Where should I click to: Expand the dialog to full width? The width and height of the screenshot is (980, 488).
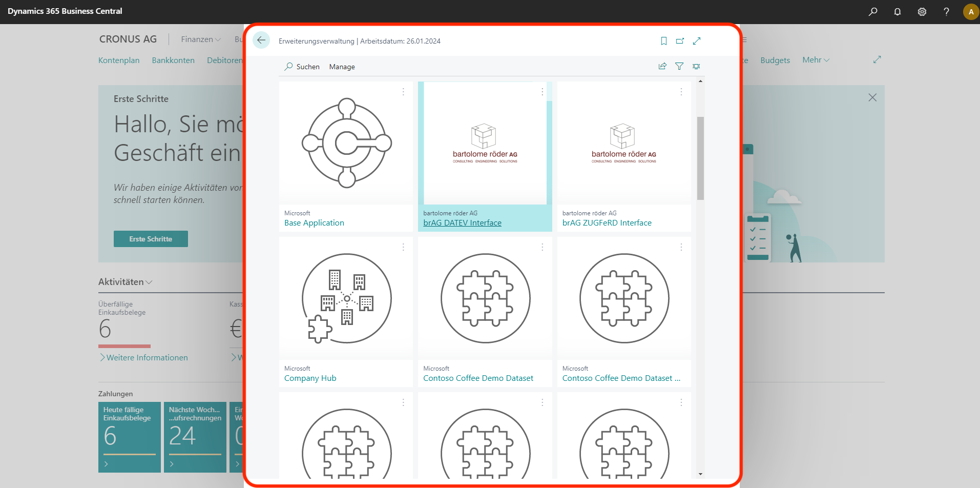697,41
